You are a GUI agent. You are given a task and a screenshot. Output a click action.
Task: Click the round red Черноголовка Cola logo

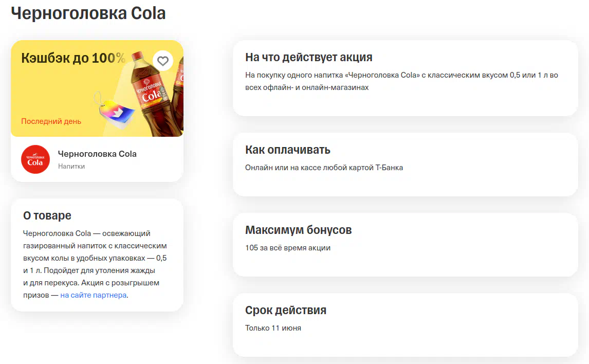tap(35, 159)
